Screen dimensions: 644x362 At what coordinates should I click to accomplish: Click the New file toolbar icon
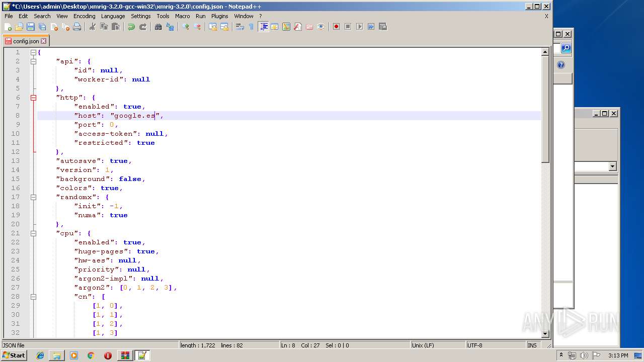(8, 27)
